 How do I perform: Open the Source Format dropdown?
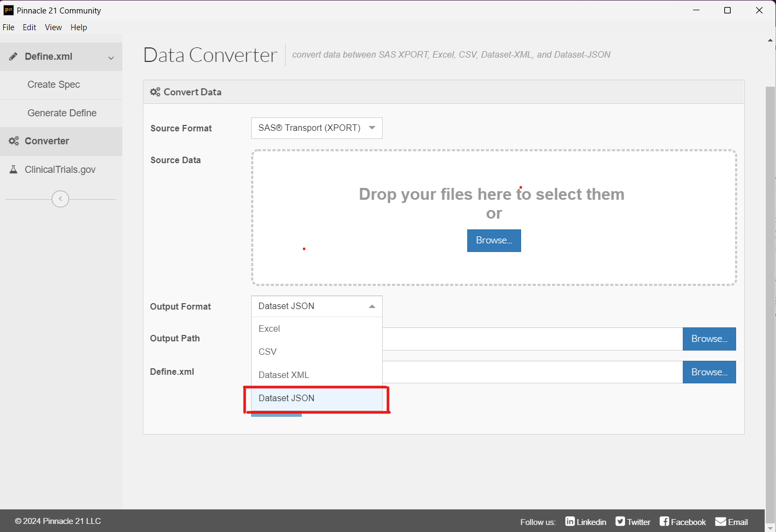[x=317, y=128]
